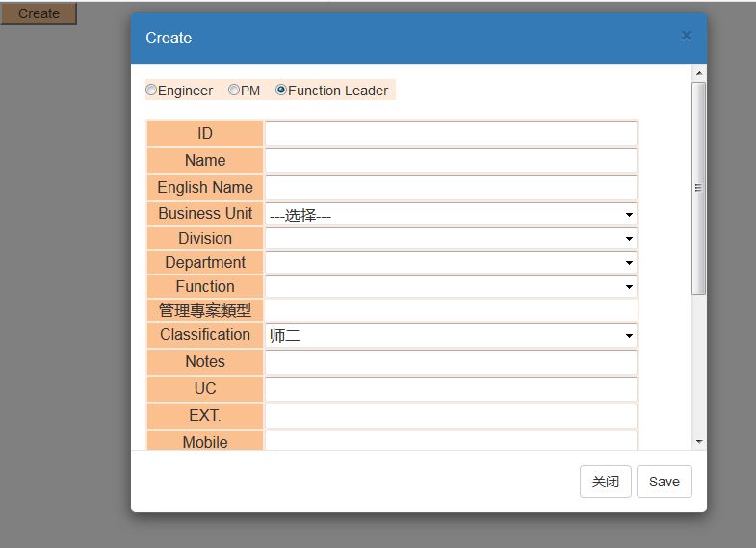Click the Notes input field
756x548 pixels.
pos(451,362)
